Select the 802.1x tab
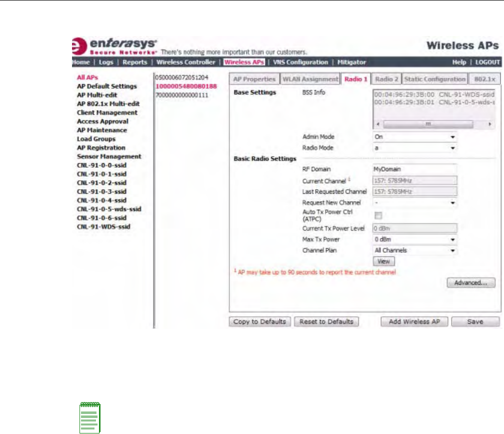 (484, 79)
